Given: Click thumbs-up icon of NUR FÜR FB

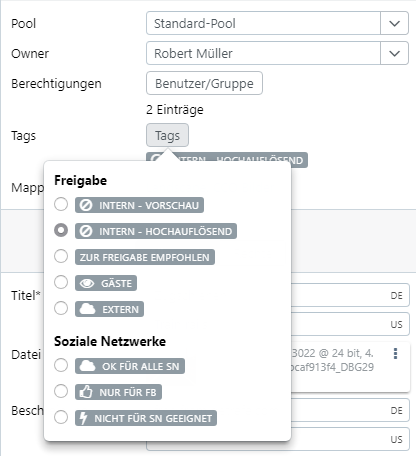Looking at the screenshot, I should point(86,392).
